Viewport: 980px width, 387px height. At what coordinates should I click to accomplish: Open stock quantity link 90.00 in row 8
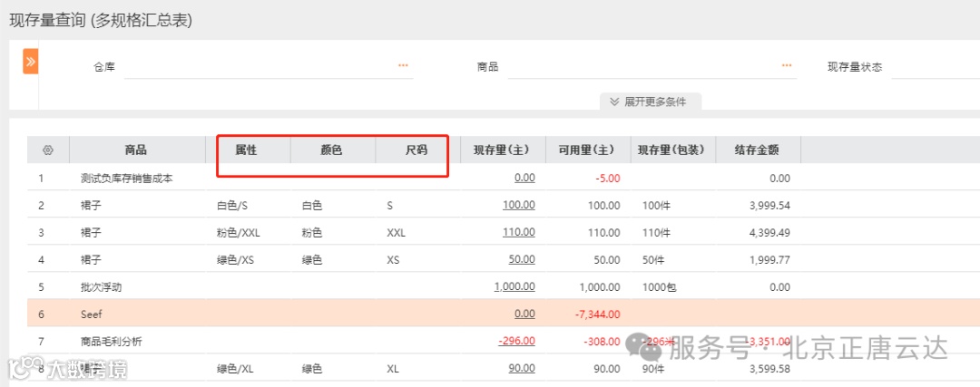pos(521,369)
